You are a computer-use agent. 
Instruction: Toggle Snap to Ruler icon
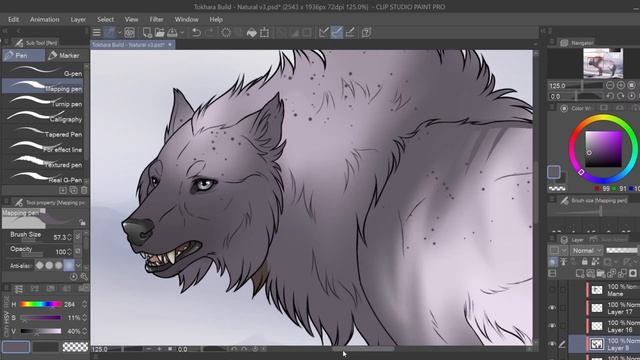click(x=323, y=33)
